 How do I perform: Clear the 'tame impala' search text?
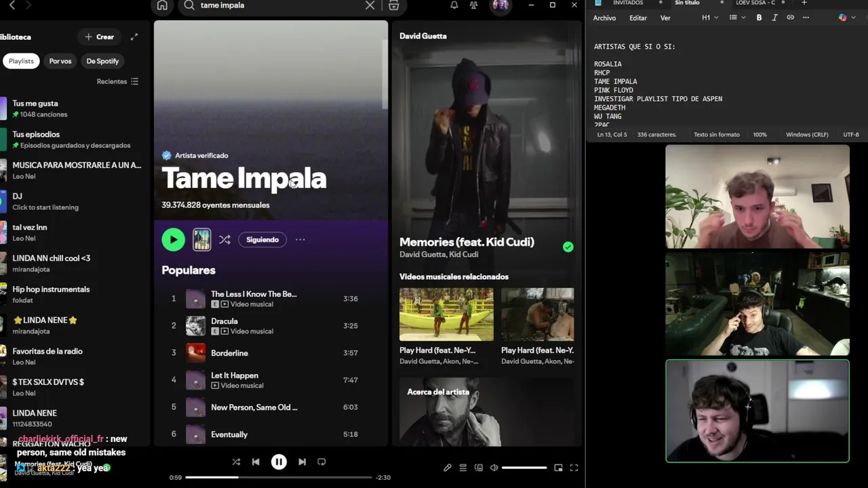pos(370,5)
